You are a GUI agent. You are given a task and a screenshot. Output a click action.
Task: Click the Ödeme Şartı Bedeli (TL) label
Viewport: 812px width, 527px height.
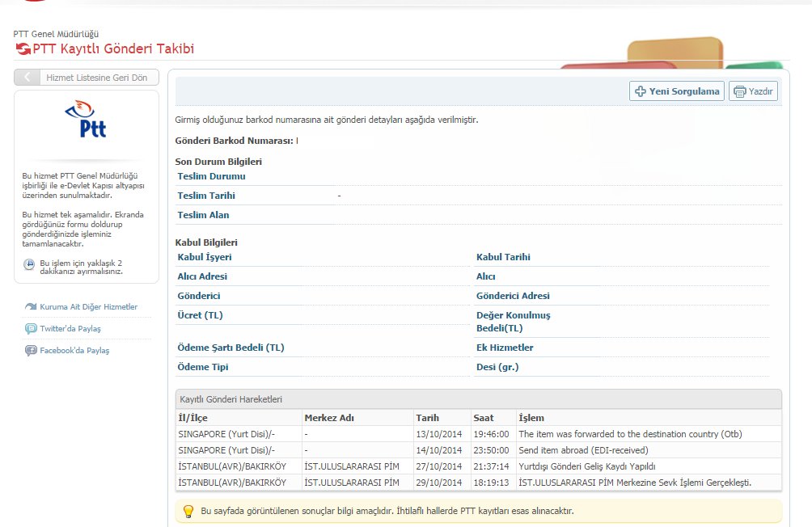point(231,348)
